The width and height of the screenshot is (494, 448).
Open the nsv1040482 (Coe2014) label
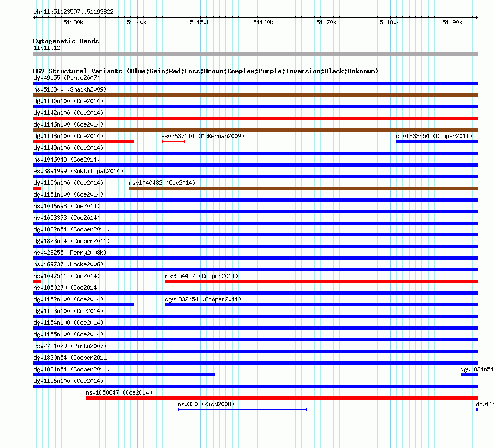162,183
